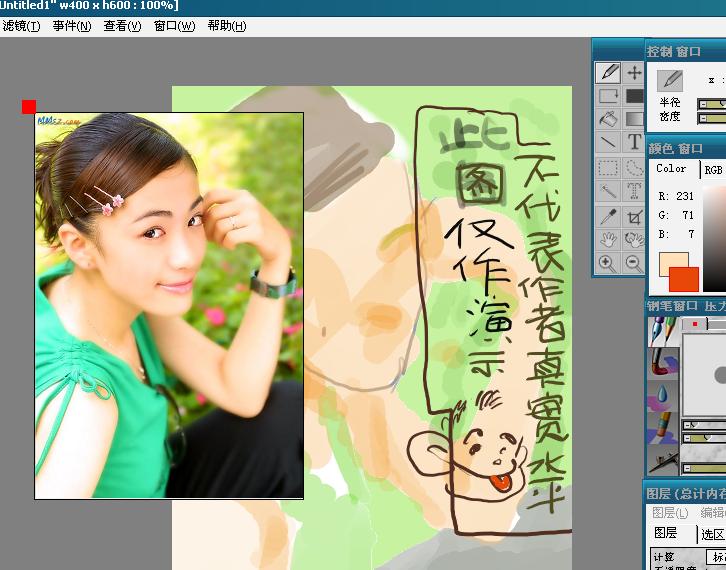Open the 图层(L) layer panel menu

(670, 513)
